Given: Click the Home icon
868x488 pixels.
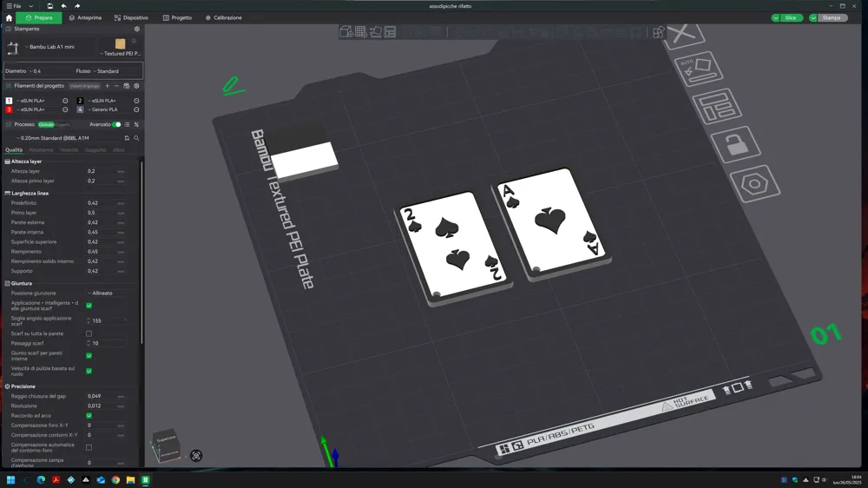Looking at the screenshot, I should pos(9,17).
